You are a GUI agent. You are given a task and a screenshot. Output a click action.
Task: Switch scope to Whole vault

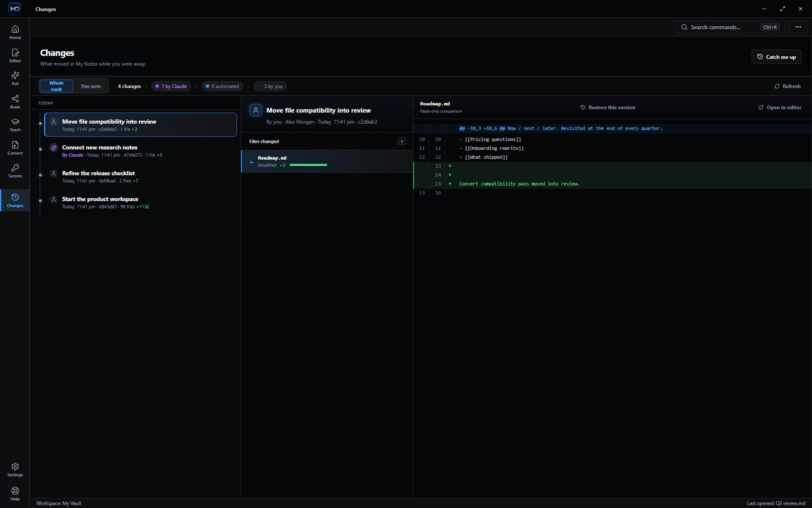pos(56,86)
